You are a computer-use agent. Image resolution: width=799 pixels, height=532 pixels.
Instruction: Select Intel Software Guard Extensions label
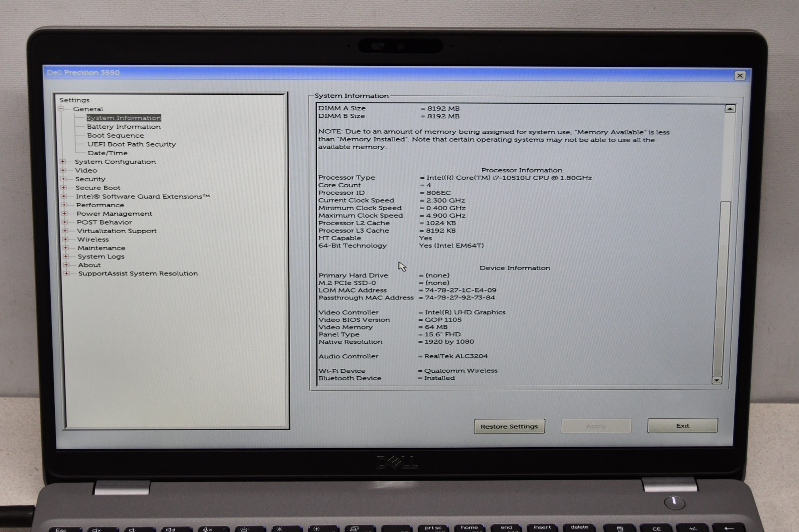point(143,196)
